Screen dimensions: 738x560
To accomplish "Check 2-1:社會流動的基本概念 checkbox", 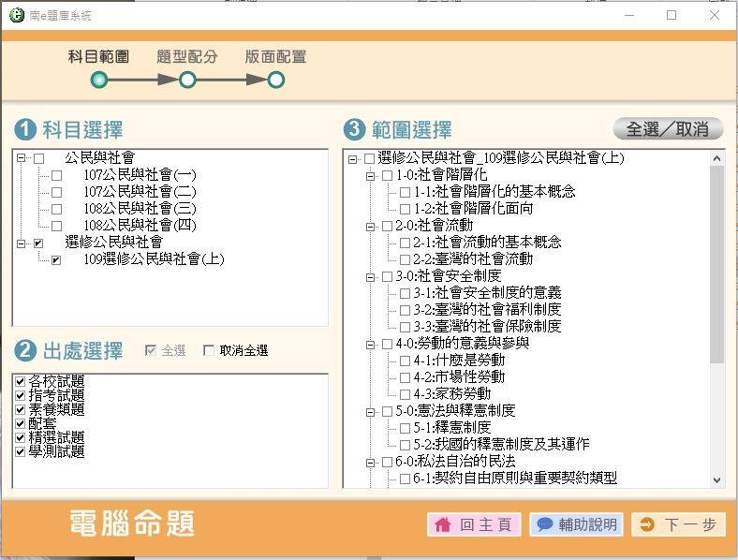I will tap(405, 243).
